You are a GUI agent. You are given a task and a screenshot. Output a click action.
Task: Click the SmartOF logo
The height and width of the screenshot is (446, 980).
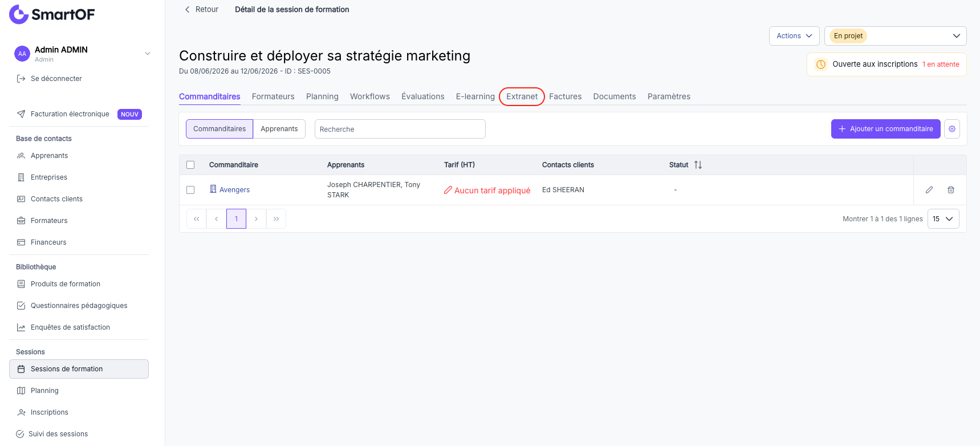click(52, 14)
